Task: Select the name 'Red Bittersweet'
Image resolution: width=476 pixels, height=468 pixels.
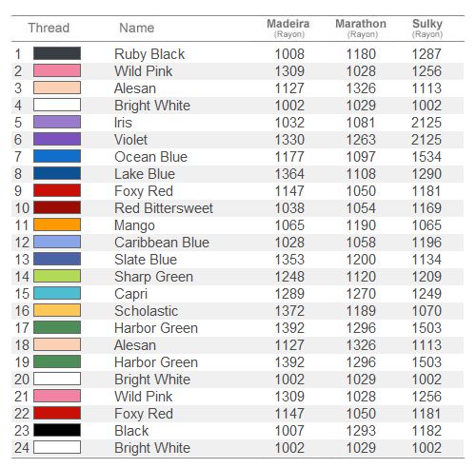Action: click(x=164, y=208)
